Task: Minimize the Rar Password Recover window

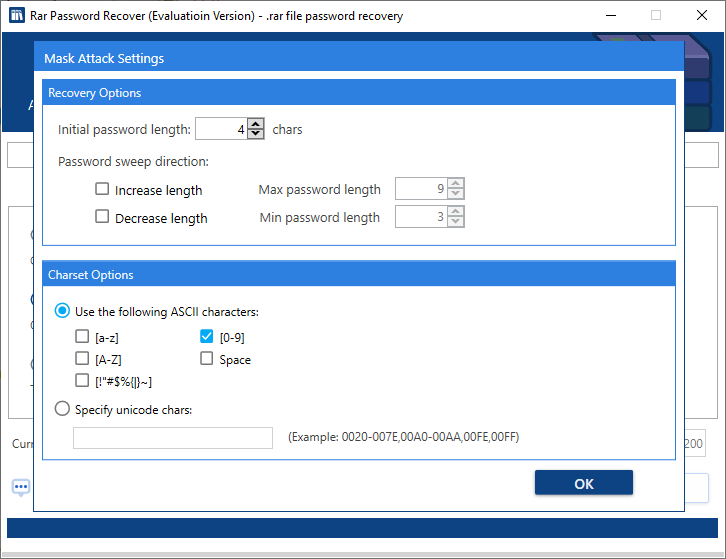Action: (611, 15)
